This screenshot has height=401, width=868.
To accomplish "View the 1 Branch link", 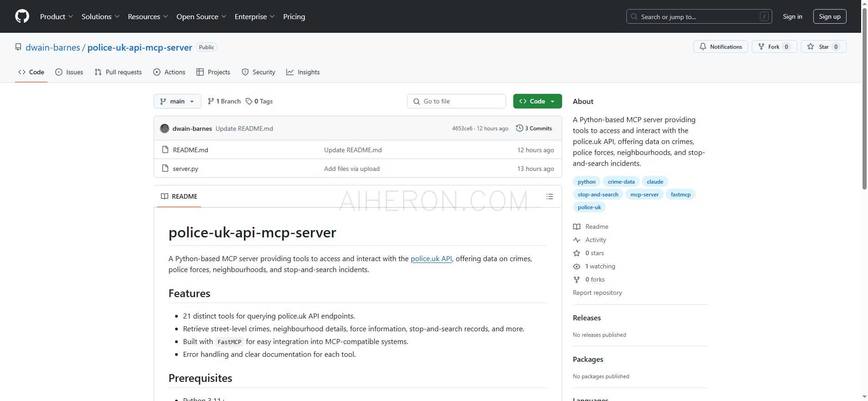I will tap(224, 101).
